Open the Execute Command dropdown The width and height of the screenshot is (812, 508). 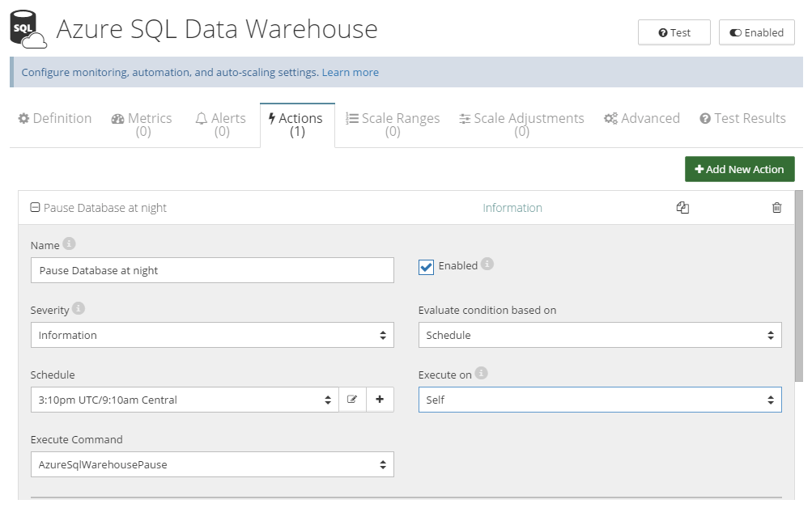click(x=212, y=464)
